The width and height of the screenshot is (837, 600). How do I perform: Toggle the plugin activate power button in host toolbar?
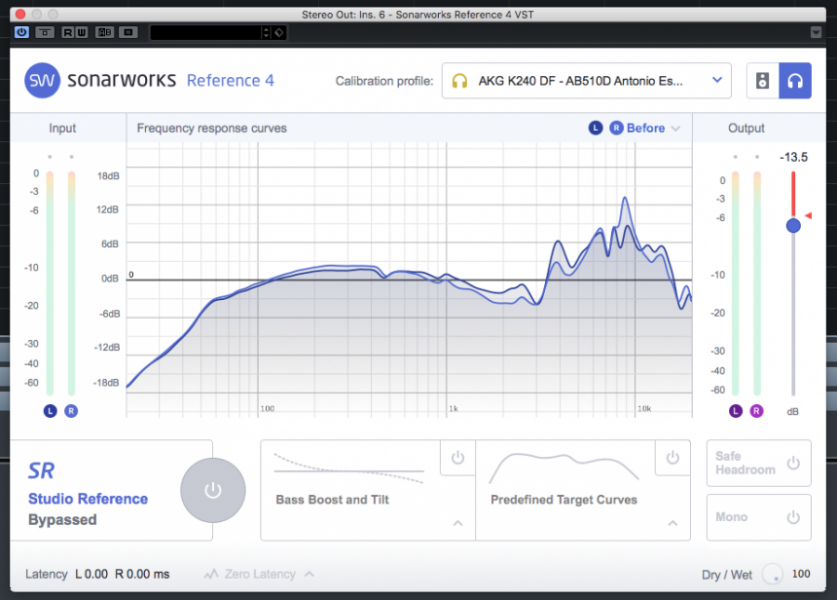tap(22, 32)
